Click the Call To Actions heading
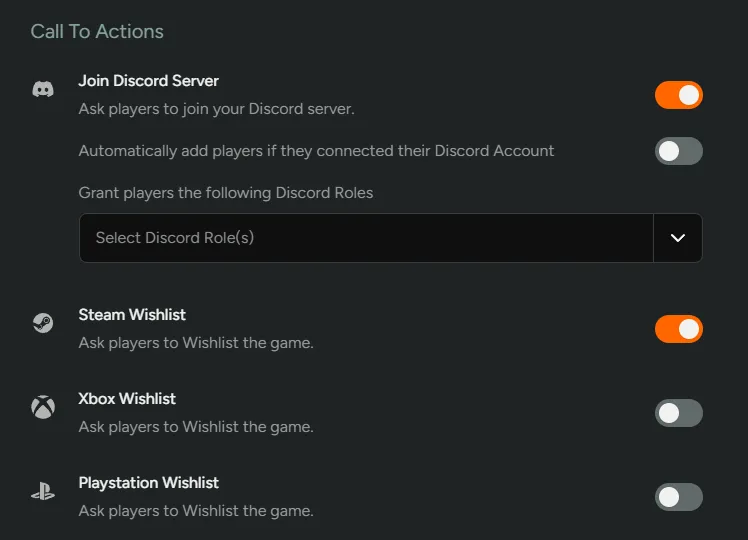 97,31
